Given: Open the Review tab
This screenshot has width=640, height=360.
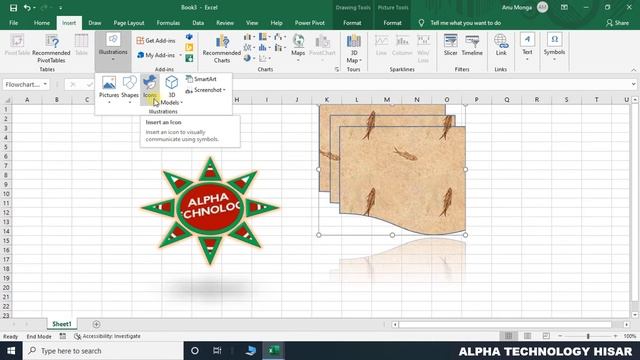Looking at the screenshot, I should 225,23.
